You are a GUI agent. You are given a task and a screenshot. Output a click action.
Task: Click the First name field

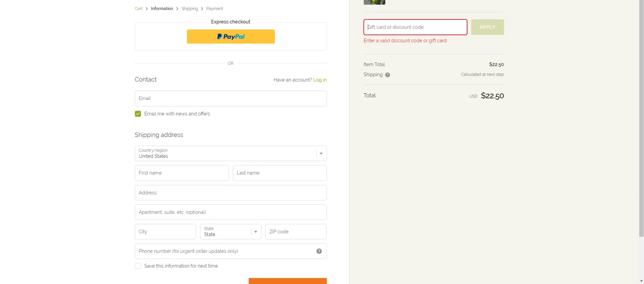point(182,173)
